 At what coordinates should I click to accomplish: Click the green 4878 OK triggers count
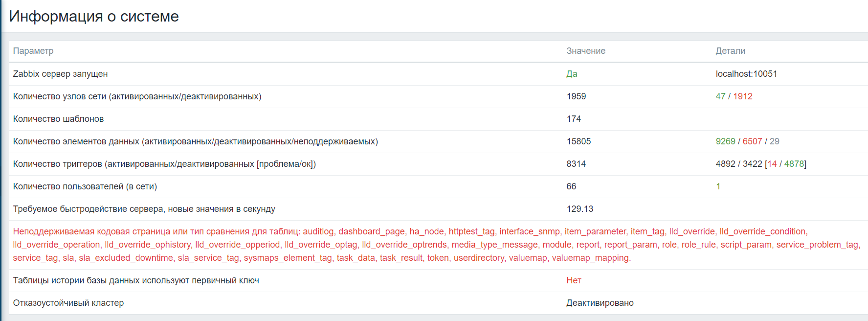click(794, 164)
